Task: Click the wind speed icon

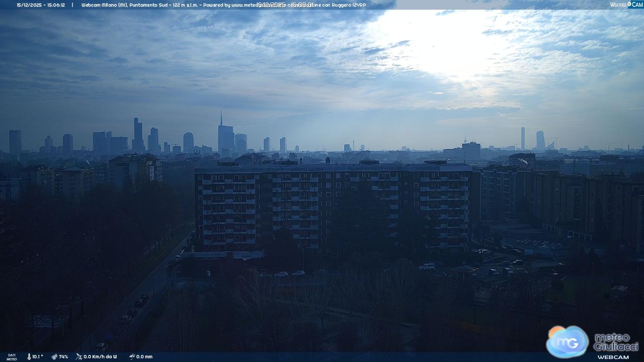Action: pos(78,356)
